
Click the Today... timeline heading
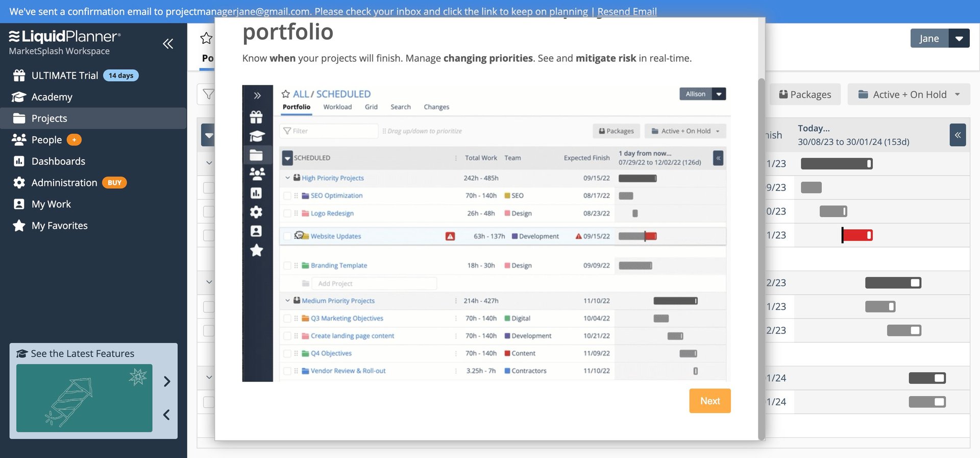click(x=814, y=128)
